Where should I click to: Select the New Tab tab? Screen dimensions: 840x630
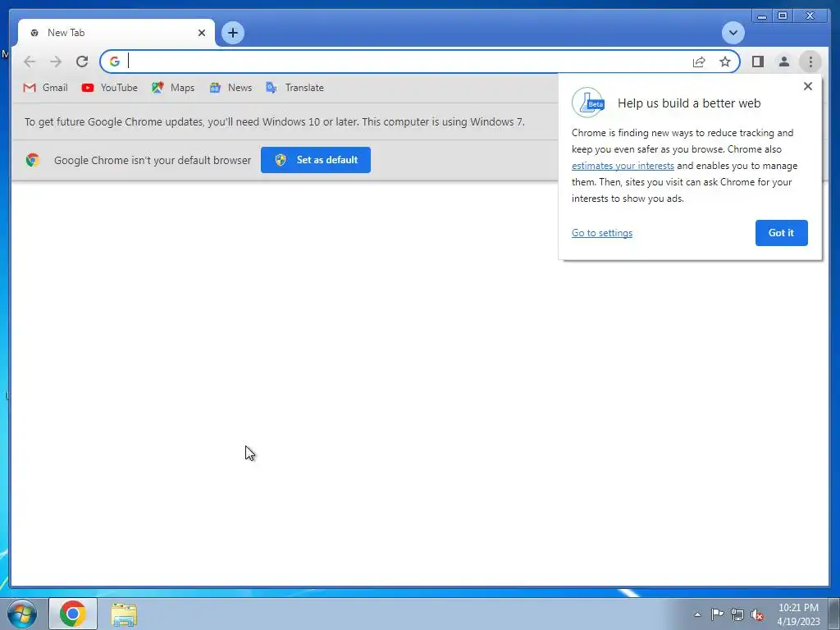coord(116,33)
